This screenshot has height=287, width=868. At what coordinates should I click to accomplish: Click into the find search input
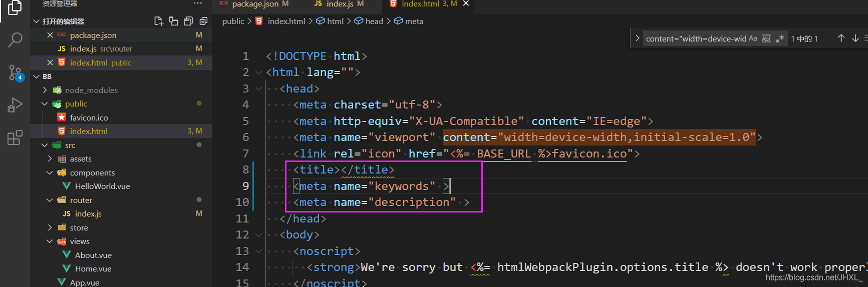tap(695, 38)
